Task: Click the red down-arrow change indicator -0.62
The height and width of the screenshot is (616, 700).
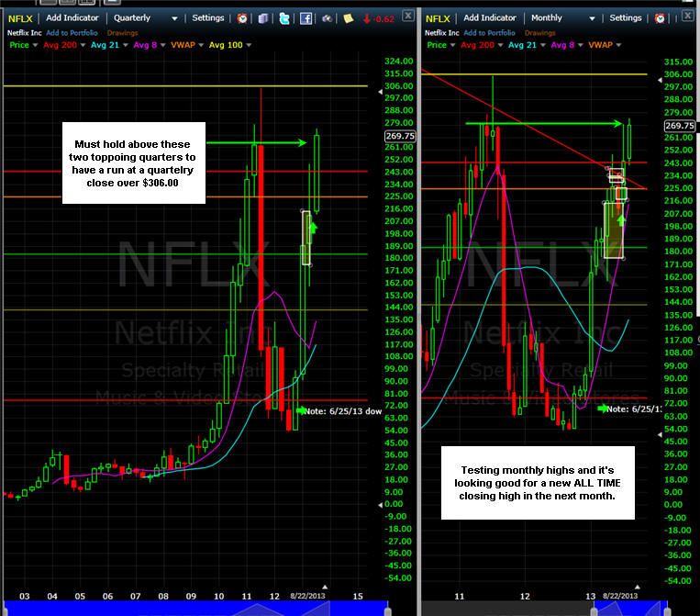Action: pyautogui.click(x=379, y=18)
